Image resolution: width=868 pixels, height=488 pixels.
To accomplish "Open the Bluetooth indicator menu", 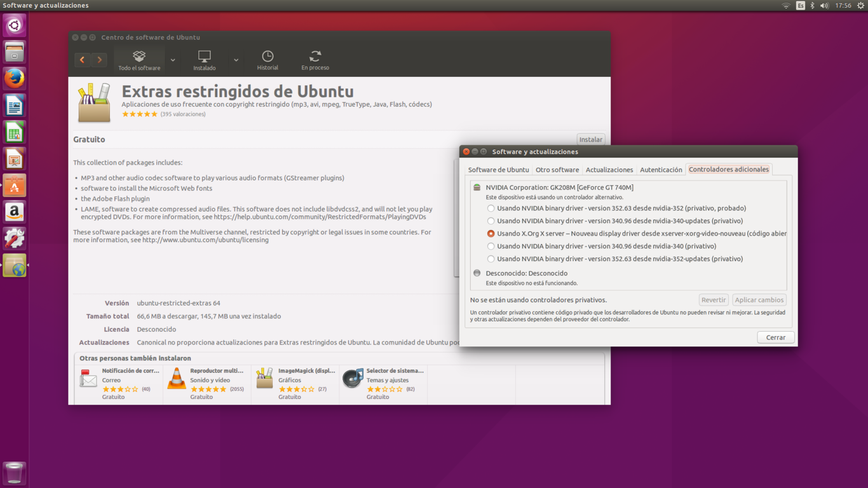I will (812, 6).
